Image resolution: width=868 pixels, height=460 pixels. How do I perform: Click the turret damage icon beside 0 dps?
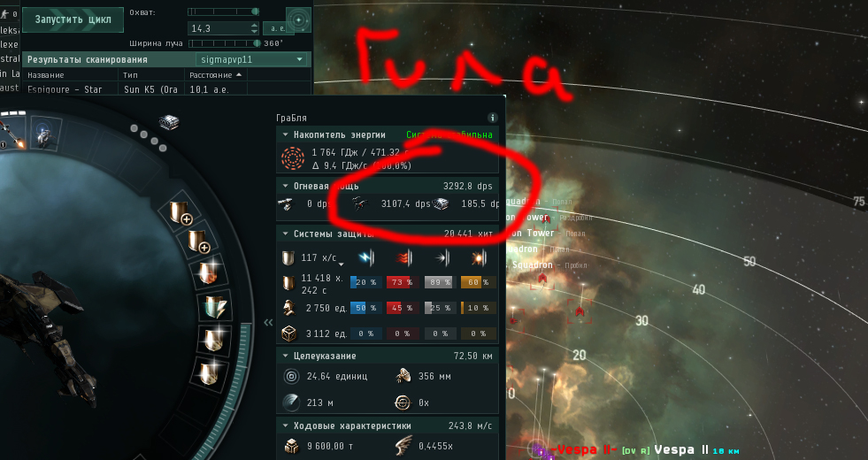(286, 204)
